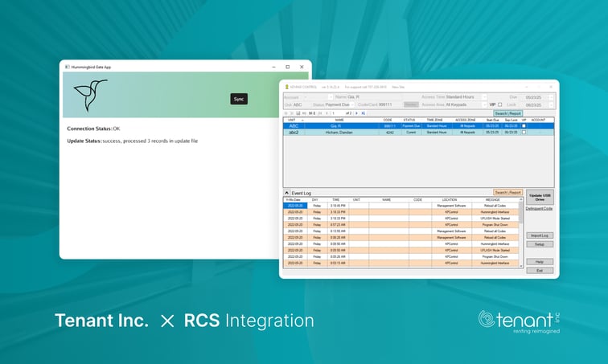Sort unit table by ACCESS ZONE column header
Image resolution: width=608 pixels, height=364 pixels.
[466, 120]
